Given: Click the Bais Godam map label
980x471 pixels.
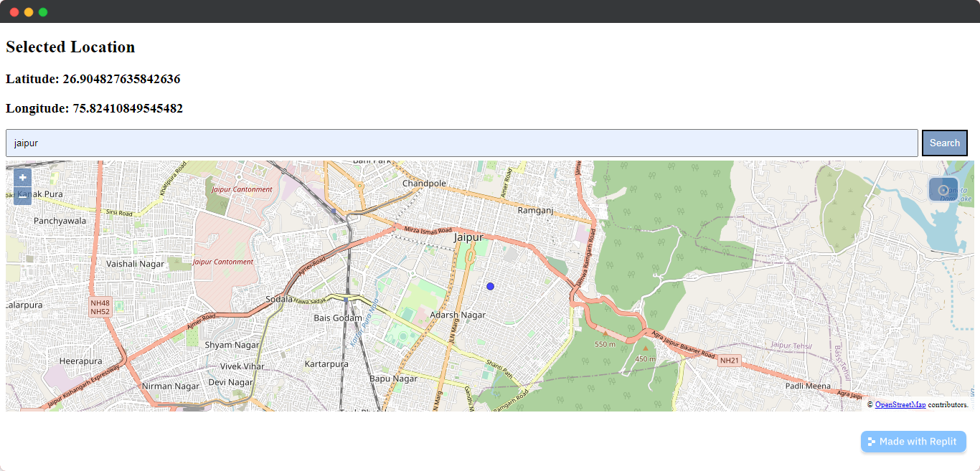Looking at the screenshot, I should [338, 318].
